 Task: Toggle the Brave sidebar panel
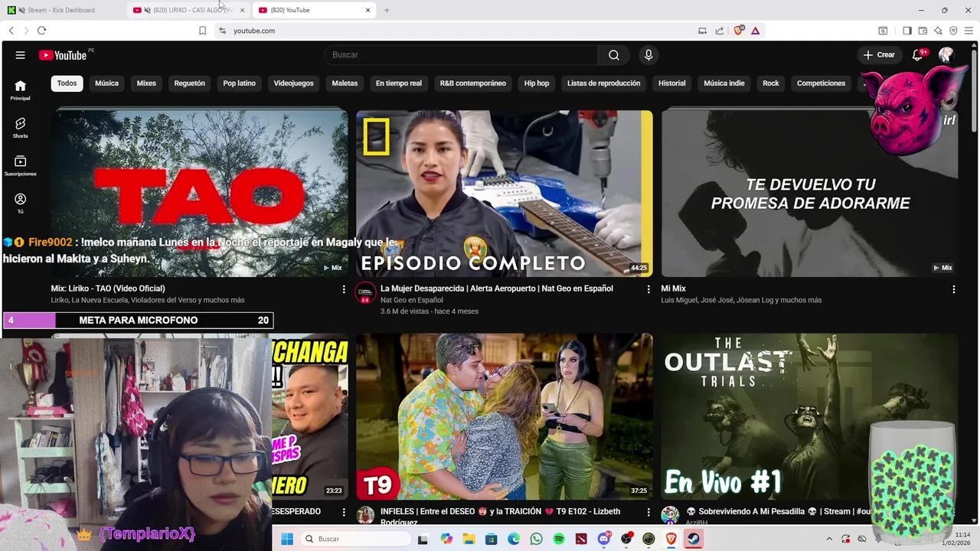pyautogui.click(x=907, y=31)
